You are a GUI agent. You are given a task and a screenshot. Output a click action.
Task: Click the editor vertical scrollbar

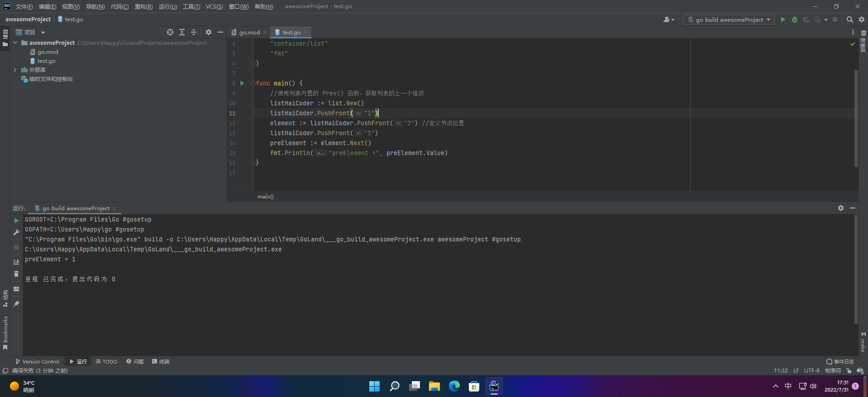[856, 118]
